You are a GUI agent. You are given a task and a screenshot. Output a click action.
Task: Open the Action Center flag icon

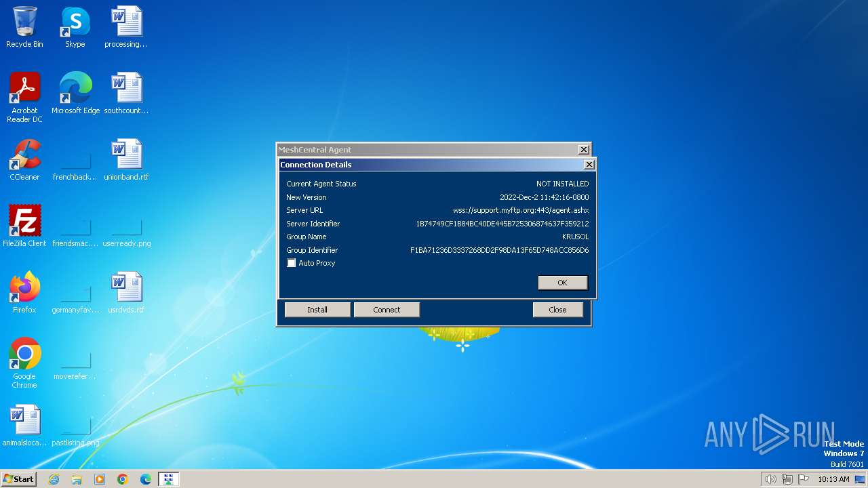804,479
